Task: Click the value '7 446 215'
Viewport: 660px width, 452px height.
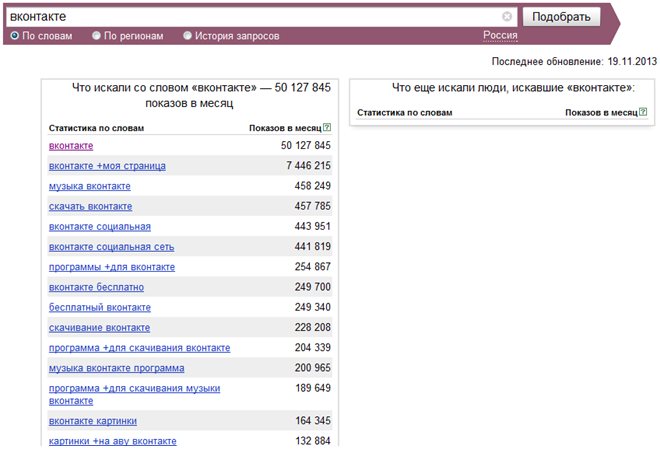Action: (x=309, y=165)
